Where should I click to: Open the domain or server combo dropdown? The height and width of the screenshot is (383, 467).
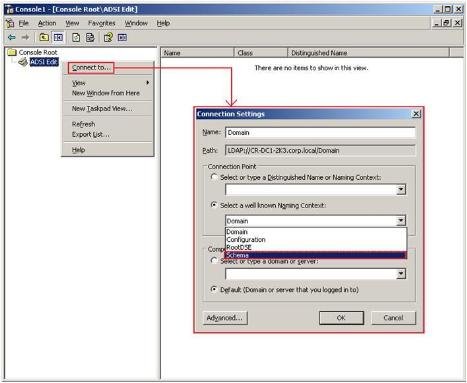click(401, 274)
